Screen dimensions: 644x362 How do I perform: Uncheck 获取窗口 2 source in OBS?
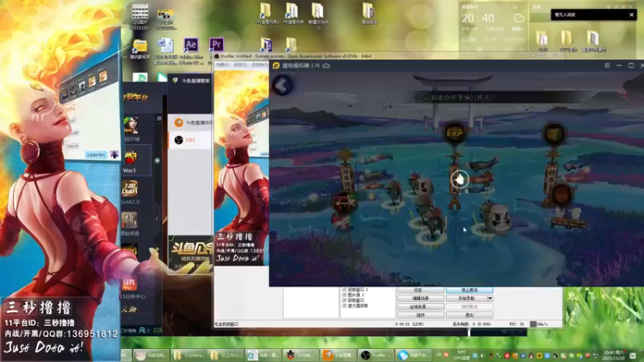pyautogui.click(x=345, y=290)
